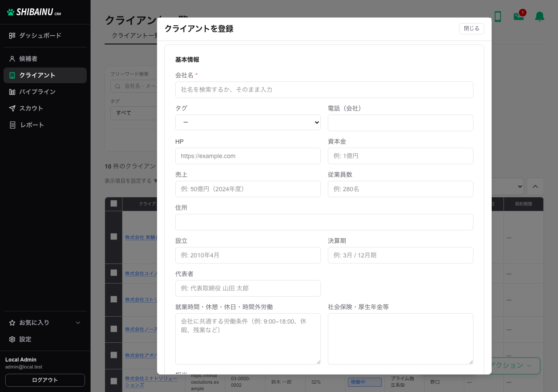Click the 候補者 person icon
This screenshot has height=392, width=558.
click(12, 59)
